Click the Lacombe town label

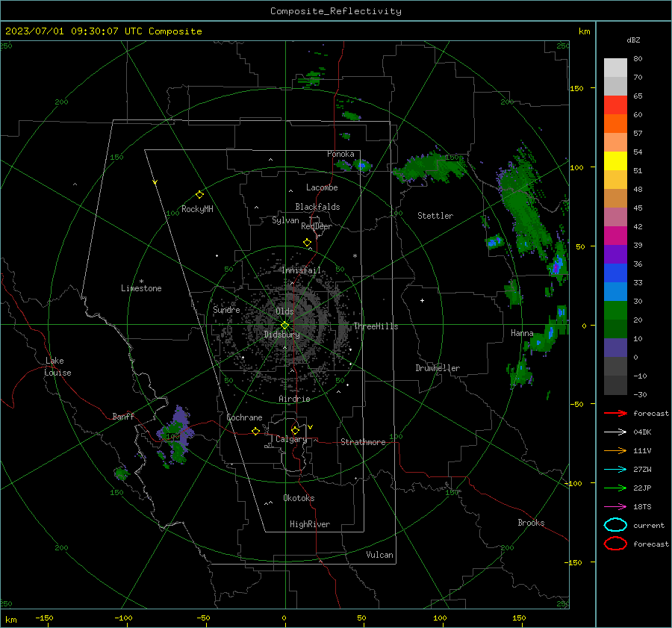(x=322, y=187)
